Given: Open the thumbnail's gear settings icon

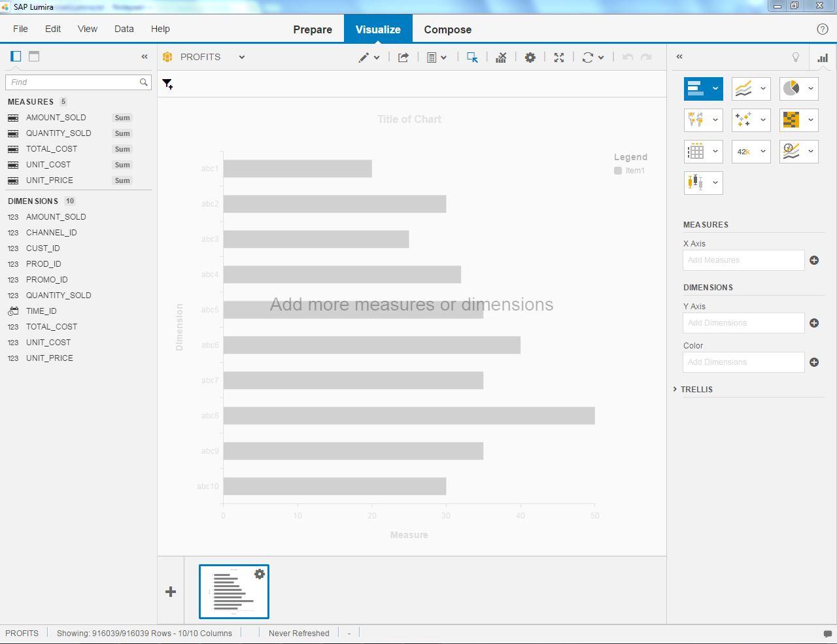Looking at the screenshot, I should coord(260,574).
